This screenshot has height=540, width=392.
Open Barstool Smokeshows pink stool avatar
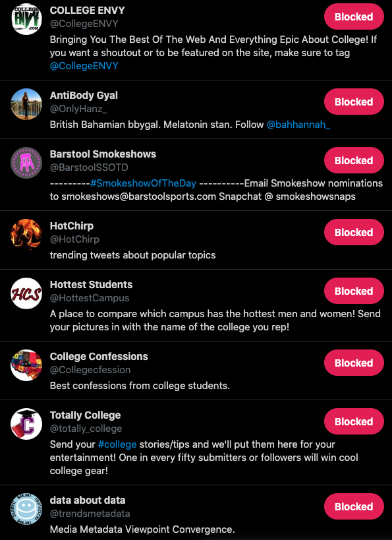pyautogui.click(x=26, y=163)
